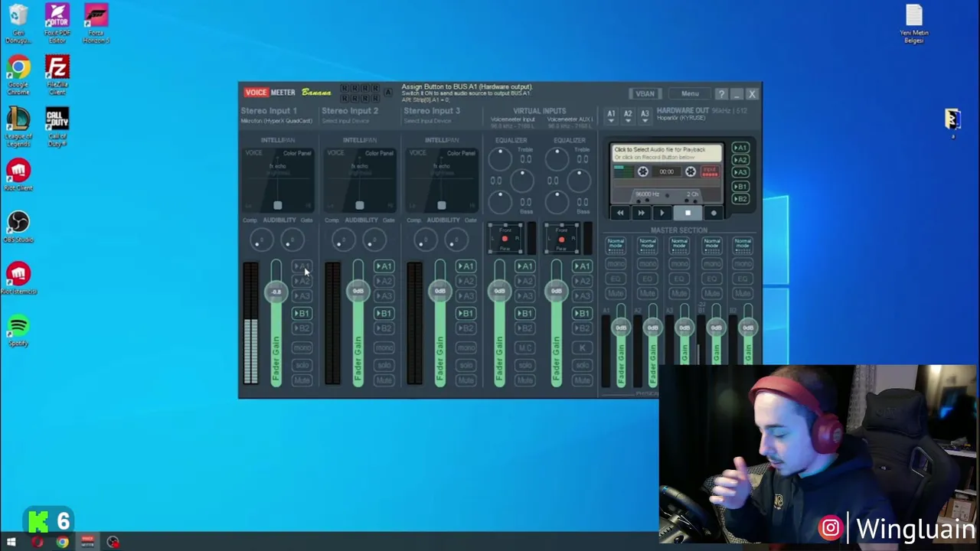The height and width of the screenshot is (551, 980).
Task: Open FileZilla Client desktop shortcut
Action: coord(57,76)
